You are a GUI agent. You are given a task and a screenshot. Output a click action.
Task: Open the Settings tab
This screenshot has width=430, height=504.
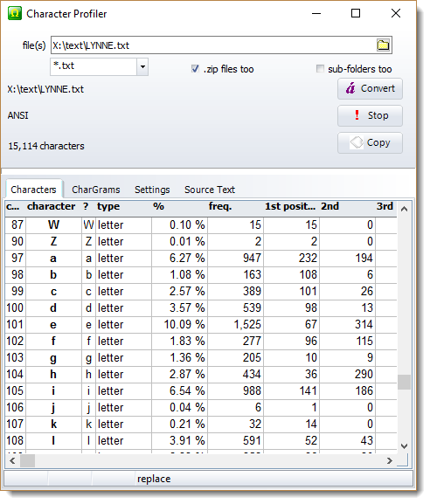pyautogui.click(x=152, y=190)
